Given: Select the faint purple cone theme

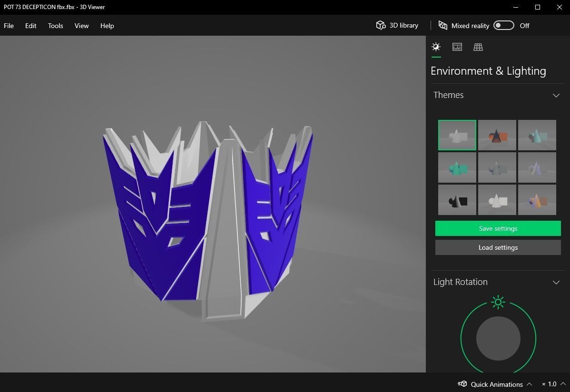Looking at the screenshot, I should click(x=537, y=167).
